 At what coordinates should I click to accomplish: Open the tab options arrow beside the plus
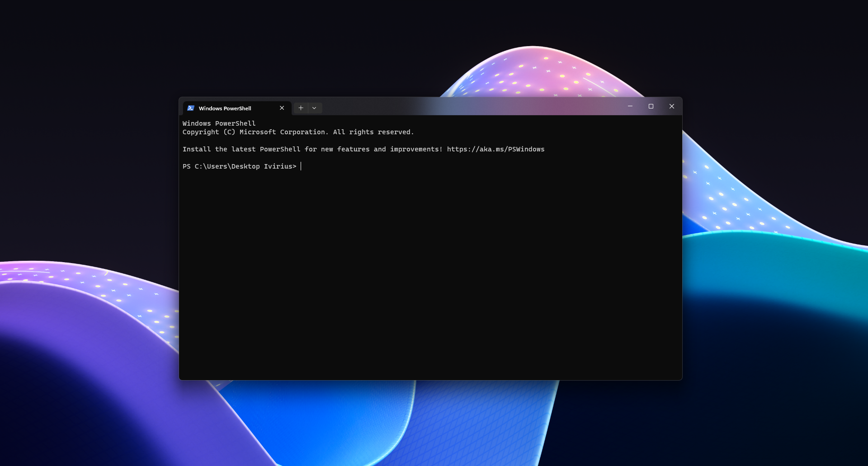tap(315, 108)
